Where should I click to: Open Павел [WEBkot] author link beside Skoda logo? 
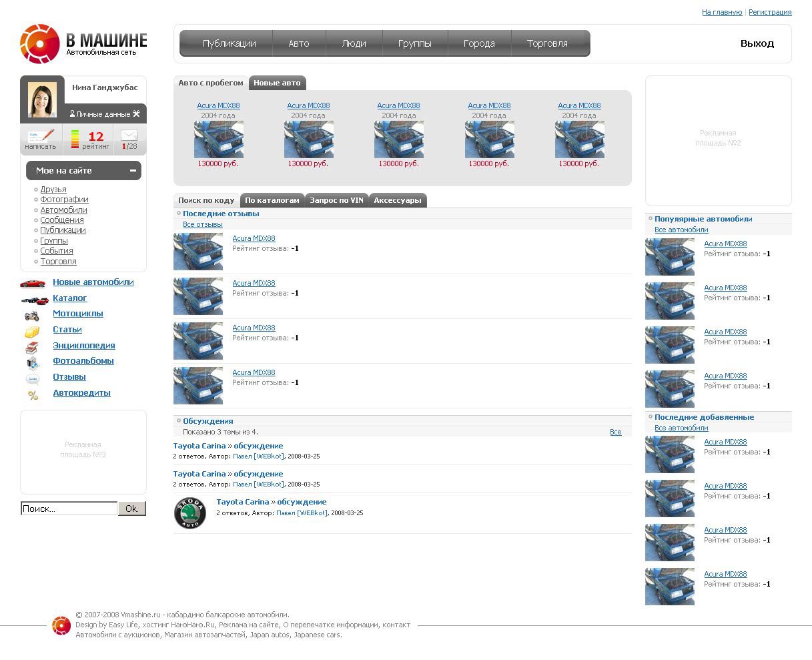click(x=302, y=513)
